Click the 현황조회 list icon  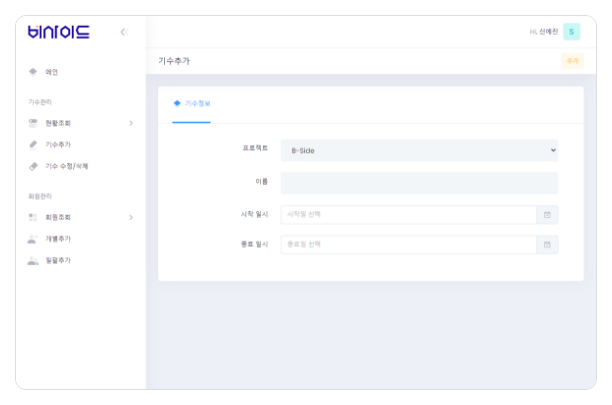coord(33,123)
